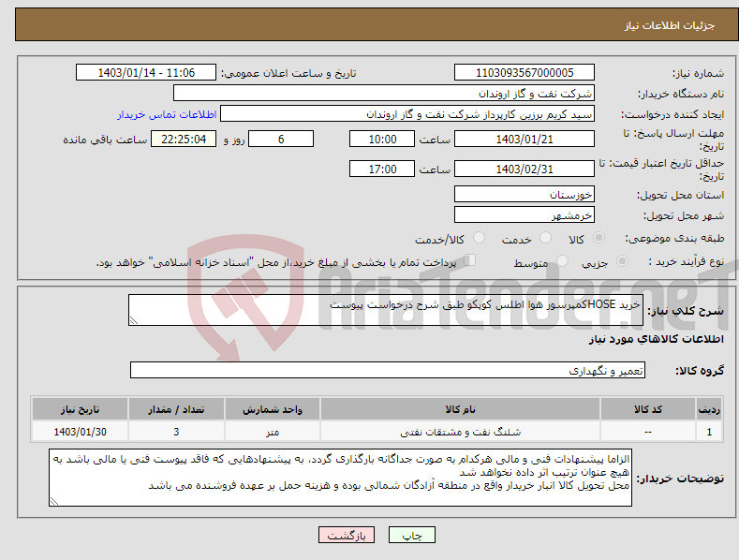This screenshot has height=560, width=739.
Task: Click the جزئیات اطلاعات نیاز header title
Action: pos(670,25)
